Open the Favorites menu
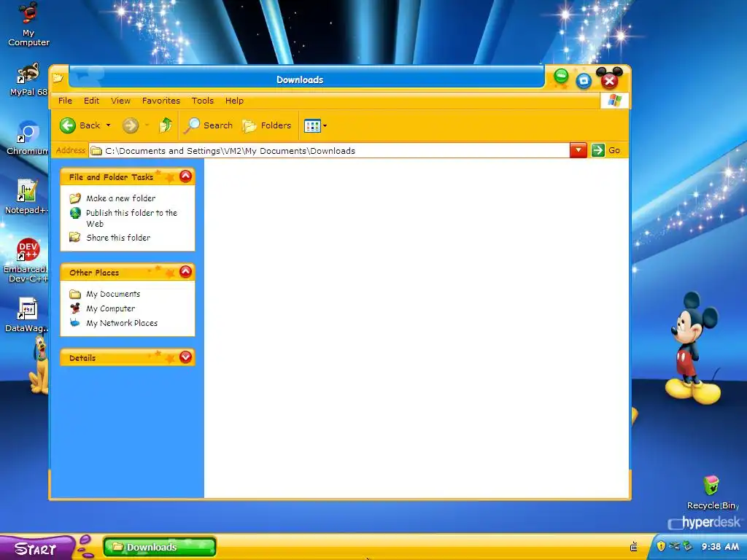The width and height of the screenshot is (747, 560). pos(161,101)
